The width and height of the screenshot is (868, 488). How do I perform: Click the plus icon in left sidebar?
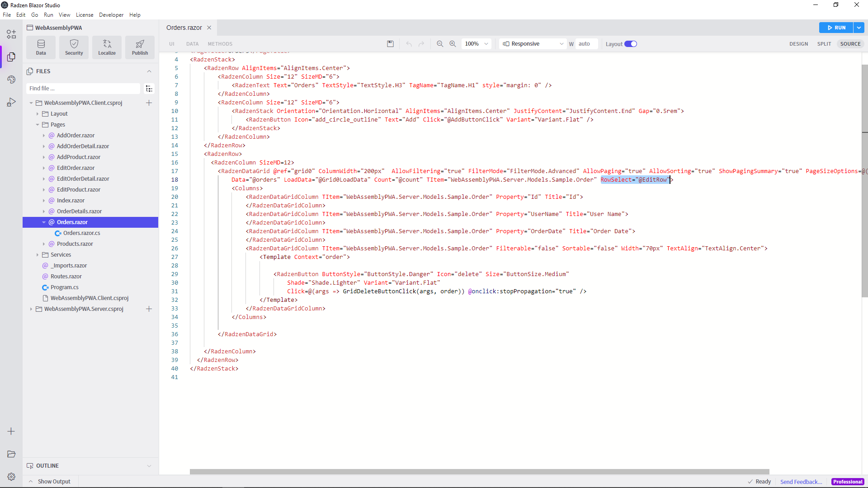11,432
